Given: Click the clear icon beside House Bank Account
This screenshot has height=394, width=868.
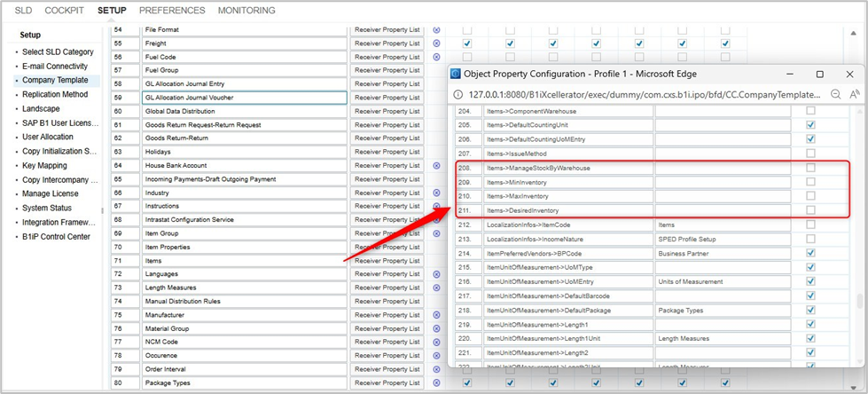Looking at the screenshot, I should click(x=436, y=166).
